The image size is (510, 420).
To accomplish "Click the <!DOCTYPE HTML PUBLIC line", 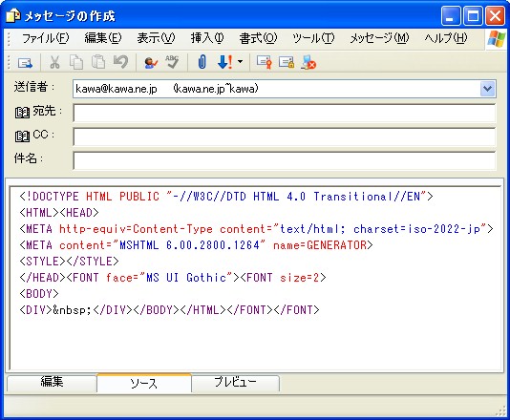I will point(226,197).
